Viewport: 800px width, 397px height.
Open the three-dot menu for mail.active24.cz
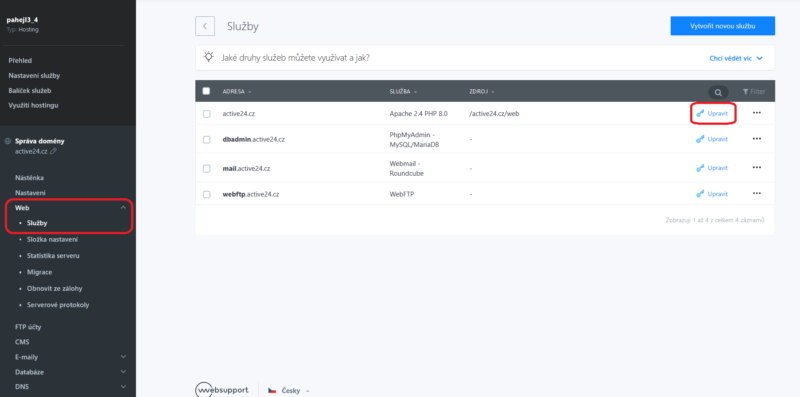click(757, 167)
